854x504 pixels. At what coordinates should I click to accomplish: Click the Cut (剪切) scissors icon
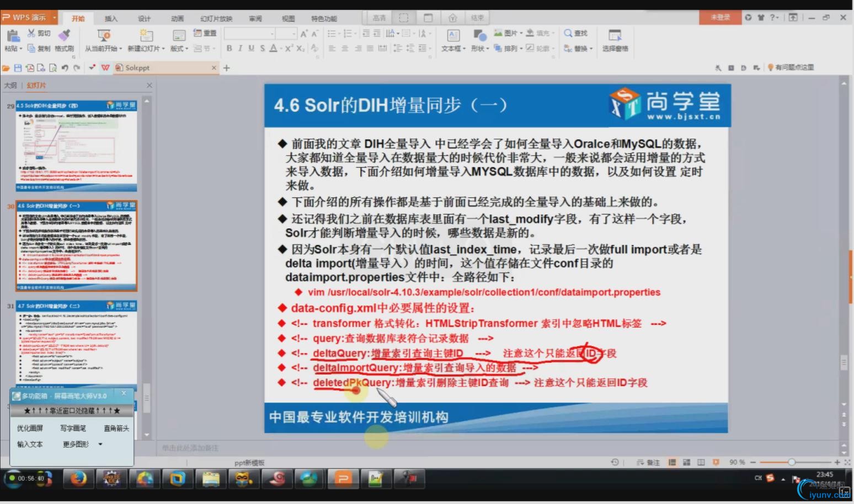point(31,34)
